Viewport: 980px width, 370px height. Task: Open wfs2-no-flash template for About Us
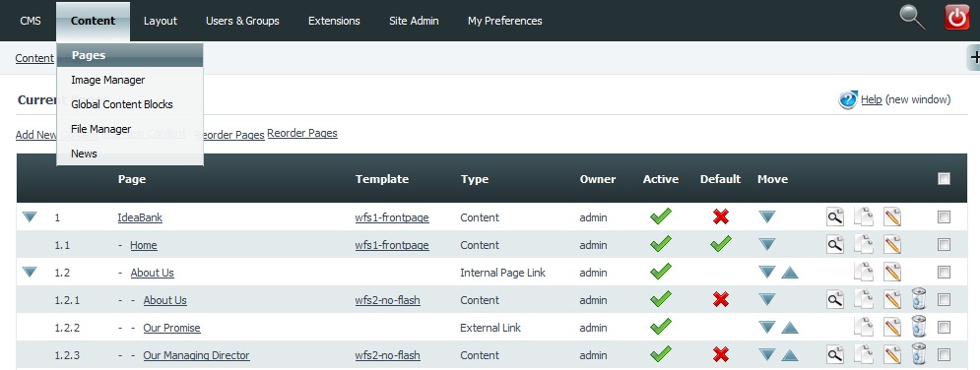[387, 300]
